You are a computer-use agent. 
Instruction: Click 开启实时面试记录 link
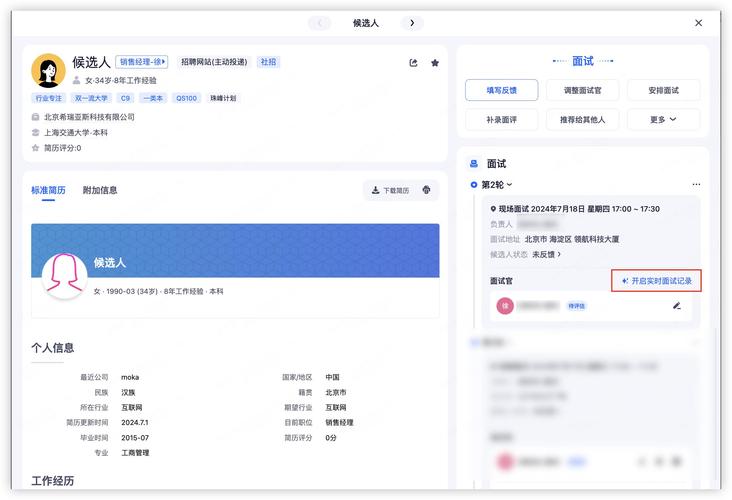tap(656, 281)
